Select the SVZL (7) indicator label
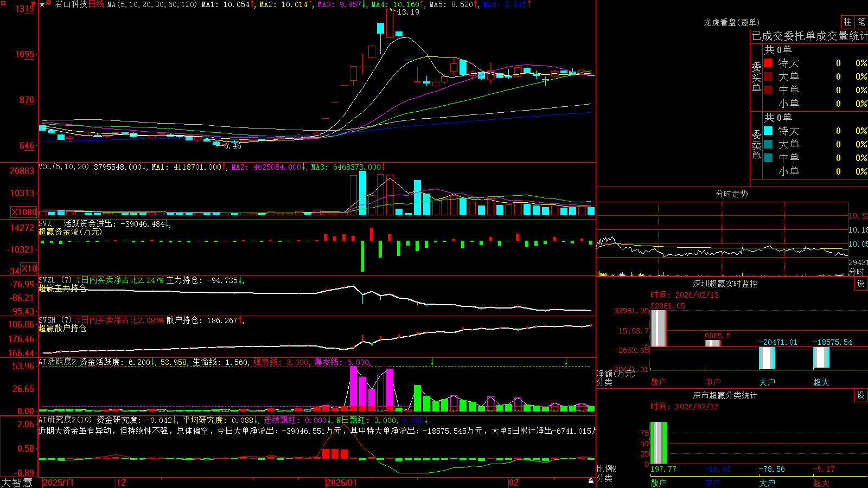This screenshot has height=488, width=868. point(55,280)
